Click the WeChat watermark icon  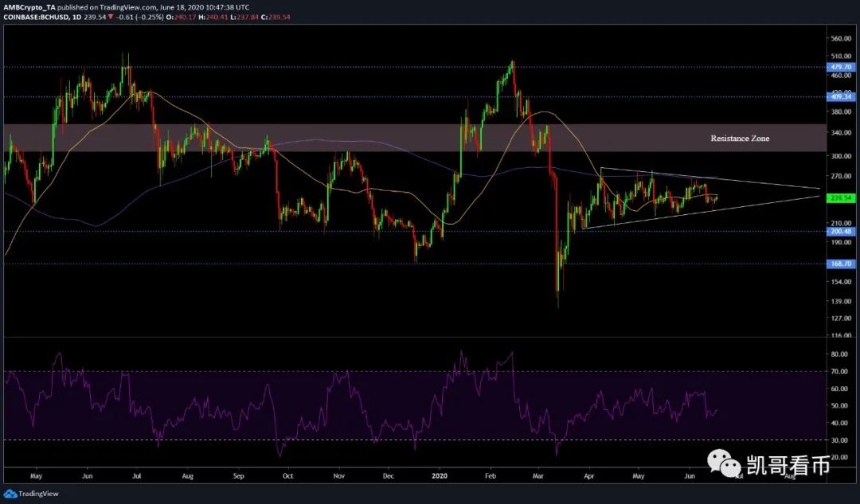pos(726,463)
